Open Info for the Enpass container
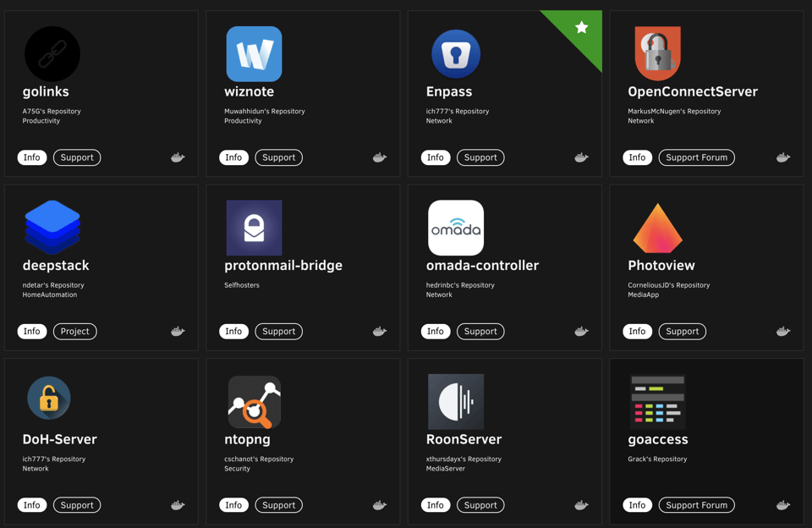This screenshot has width=812, height=528. 435,157
